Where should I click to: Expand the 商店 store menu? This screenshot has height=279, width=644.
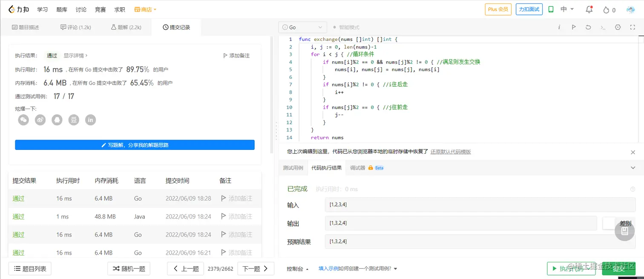145,9
